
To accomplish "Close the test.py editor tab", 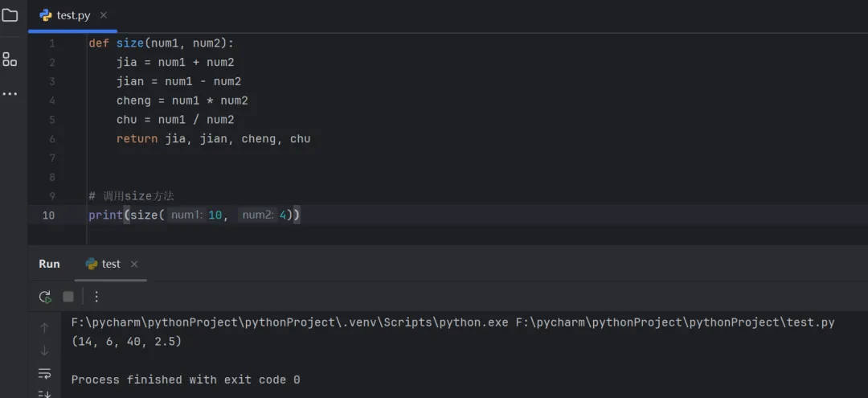I will [x=104, y=15].
